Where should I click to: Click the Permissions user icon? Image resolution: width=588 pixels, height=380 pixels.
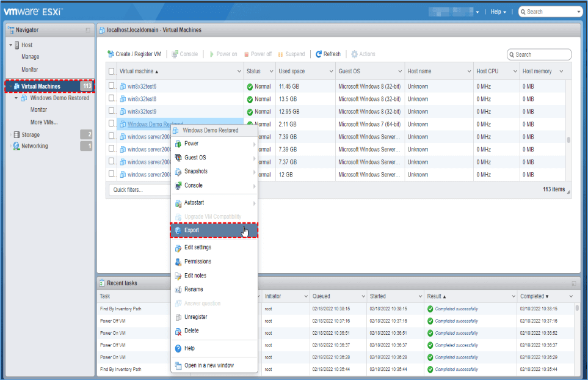(178, 262)
